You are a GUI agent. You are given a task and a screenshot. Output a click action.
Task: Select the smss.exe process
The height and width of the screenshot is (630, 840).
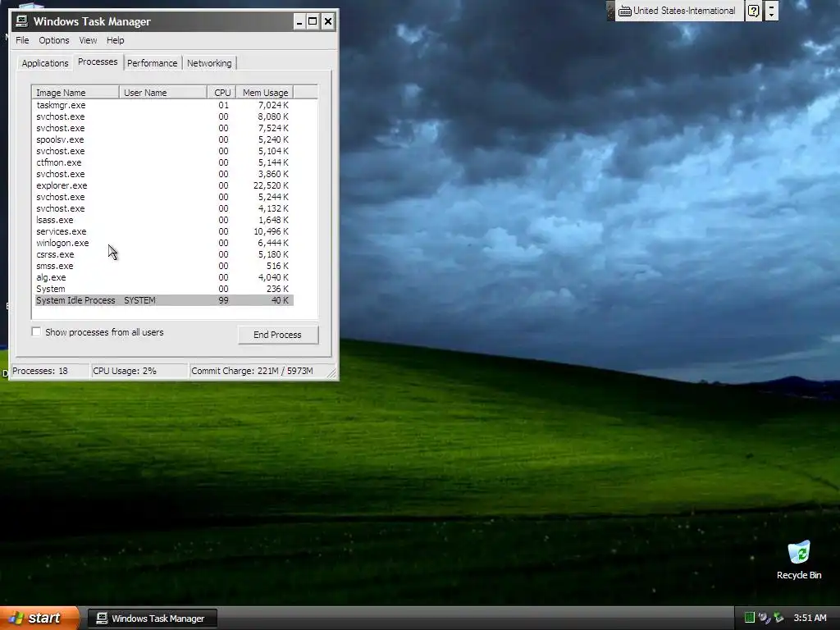click(x=163, y=266)
